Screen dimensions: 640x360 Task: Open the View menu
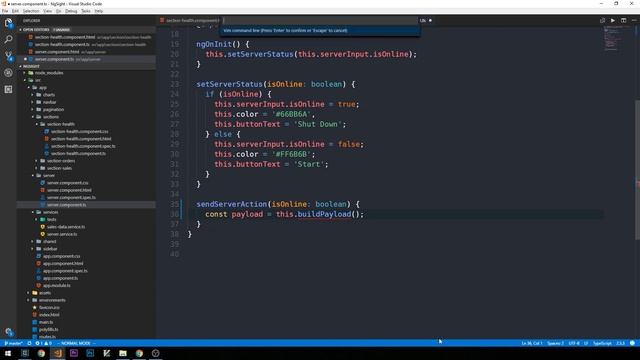(48, 11)
